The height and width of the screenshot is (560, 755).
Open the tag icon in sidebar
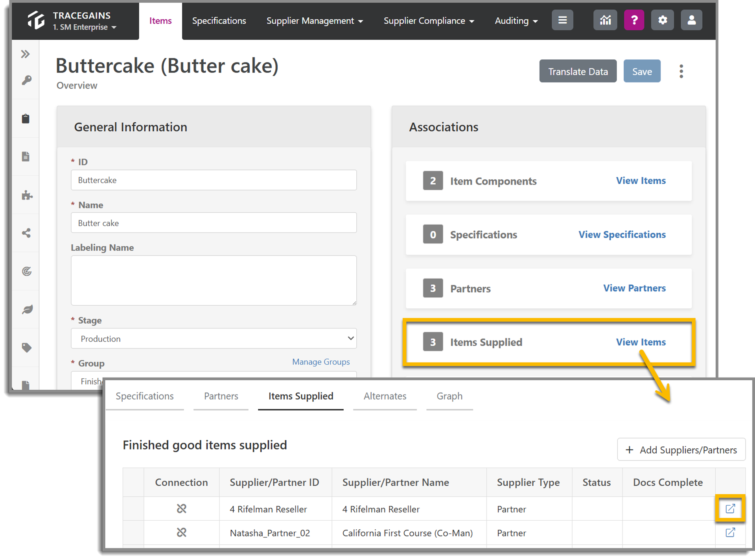pyautogui.click(x=26, y=348)
